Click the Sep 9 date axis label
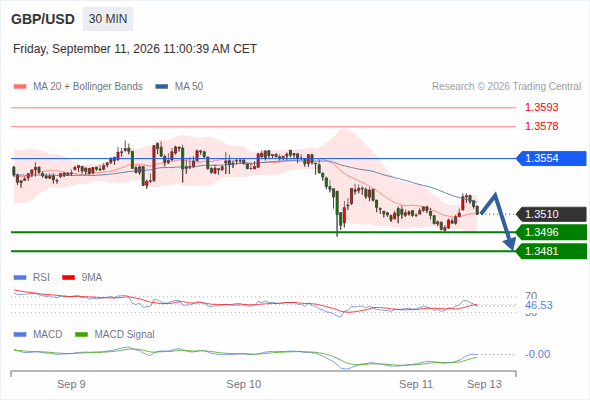Viewport: 590px width, 400px height. pyautogui.click(x=71, y=384)
